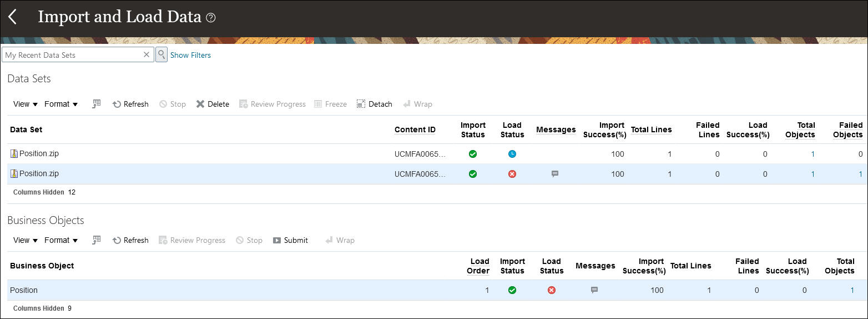Image resolution: width=868 pixels, height=319 pixels.
Task: Clear the My Recent Data Sets search field
Action: (147, 54)
